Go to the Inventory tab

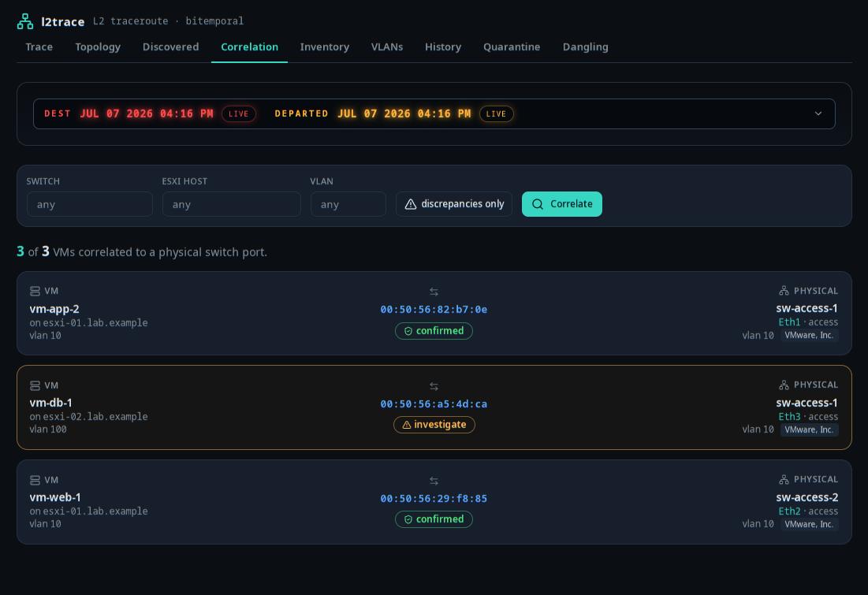(324, 47)
